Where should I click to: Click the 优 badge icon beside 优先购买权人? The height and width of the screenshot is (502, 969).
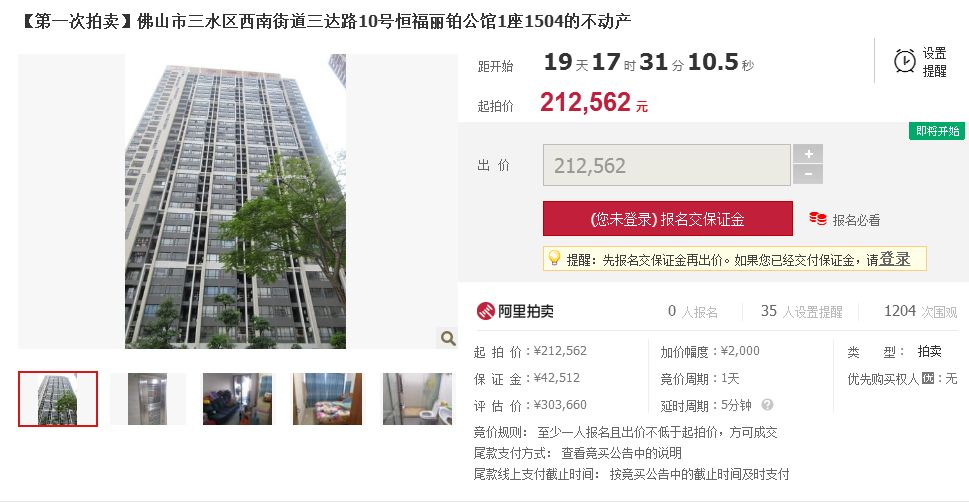(x=927, y=378)
